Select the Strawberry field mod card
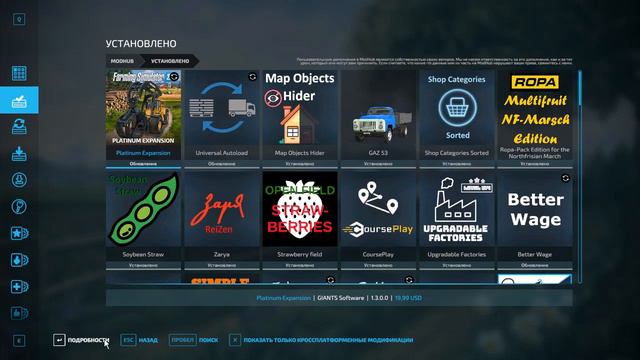The height and width of the screenshot is (360, 640). (x=300, y=220)
